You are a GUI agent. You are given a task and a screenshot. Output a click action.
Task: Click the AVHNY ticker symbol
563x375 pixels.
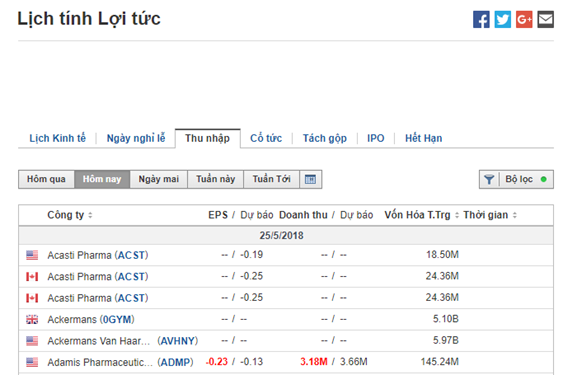coord(178,341)
